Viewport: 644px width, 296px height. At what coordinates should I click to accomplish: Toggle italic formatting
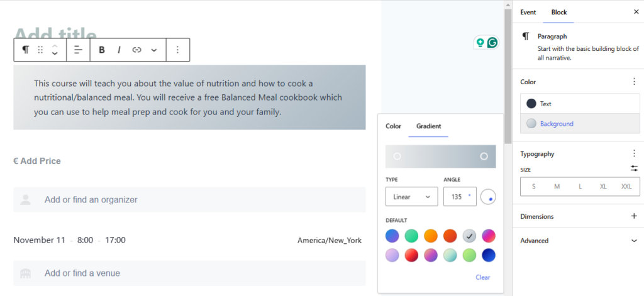[119, 50]
